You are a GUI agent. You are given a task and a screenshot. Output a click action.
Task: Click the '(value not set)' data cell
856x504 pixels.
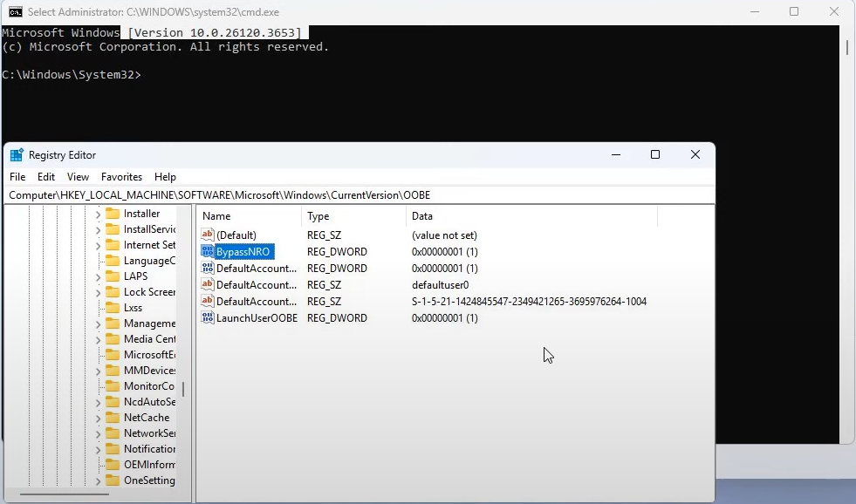pos(444,235)
